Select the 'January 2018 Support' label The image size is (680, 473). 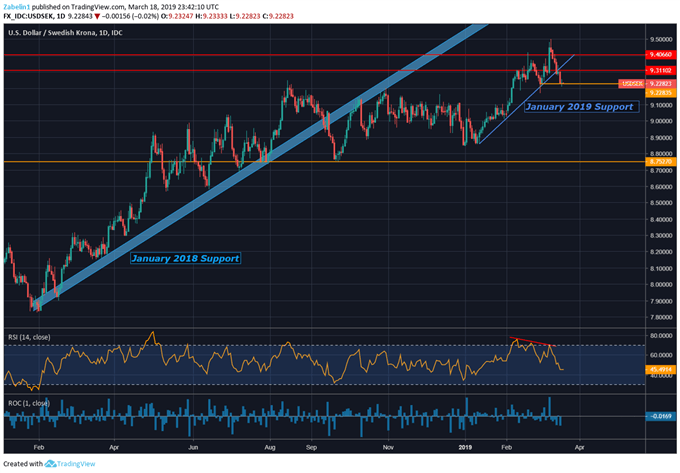(185, 258)
